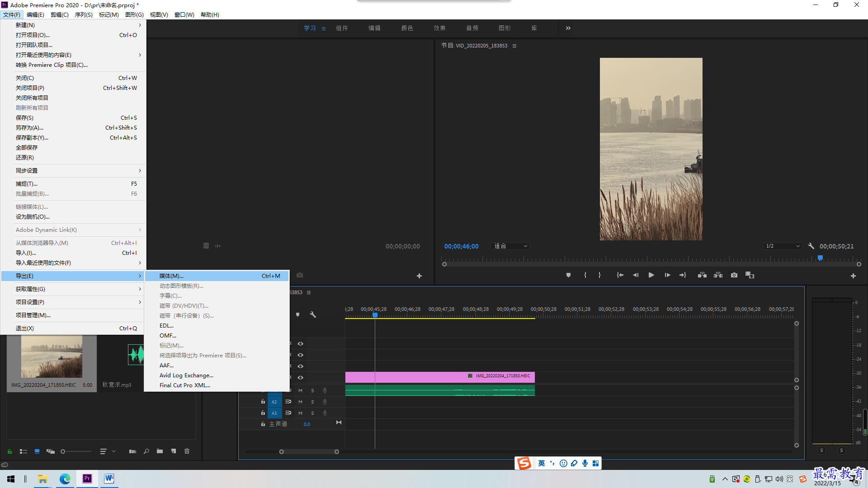Viewport: 868px width, 488px height.
Task: Toggle eye visibility on video clip track
Action: click(300, 378)
